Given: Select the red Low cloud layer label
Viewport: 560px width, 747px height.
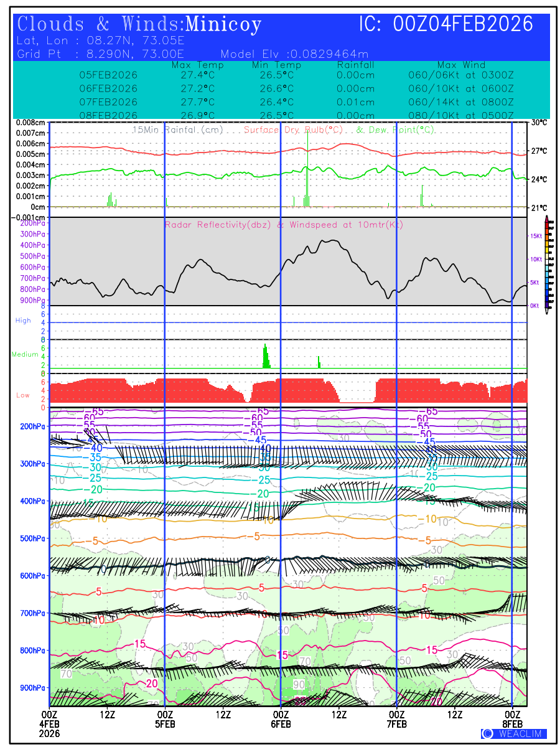Looking at the screenshot, I should click(23, 395).
